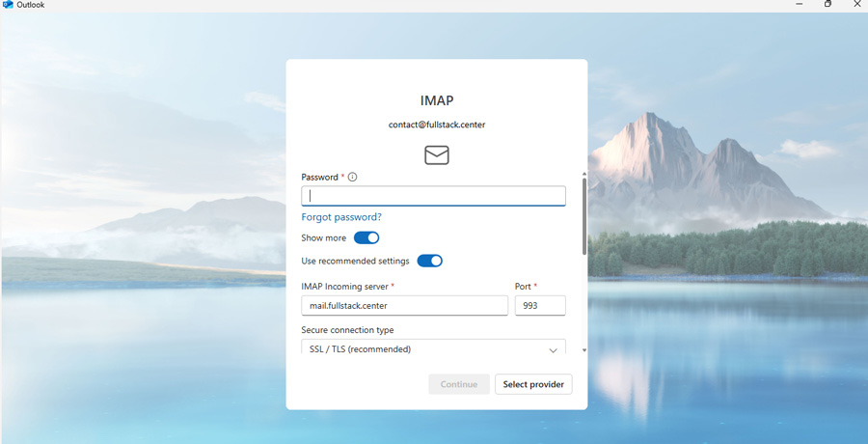
Task: Click the envelope mail icon
Action: pos(437,155)
